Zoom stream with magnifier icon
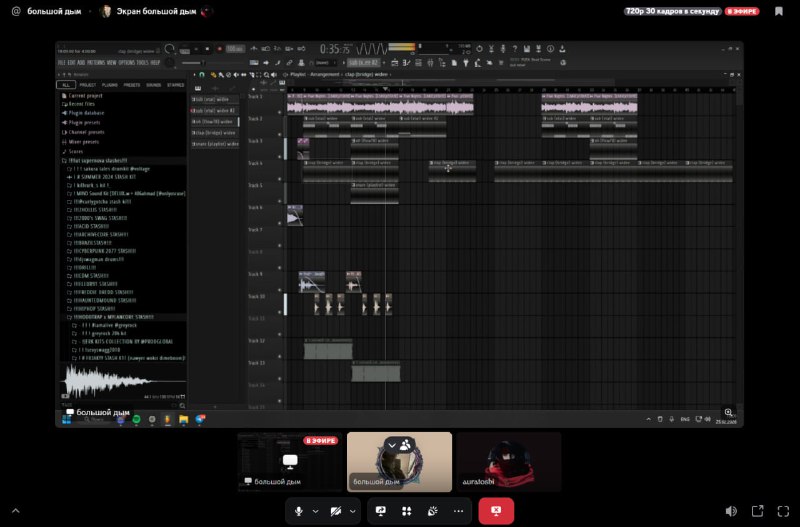The width and height of the screenshot is (800, 527). tap(729, 413)
